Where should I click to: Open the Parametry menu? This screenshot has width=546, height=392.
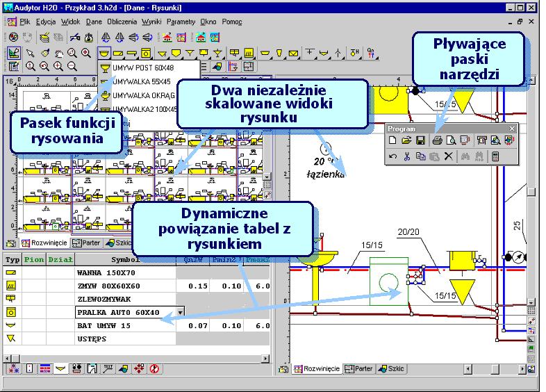point(181,22)
